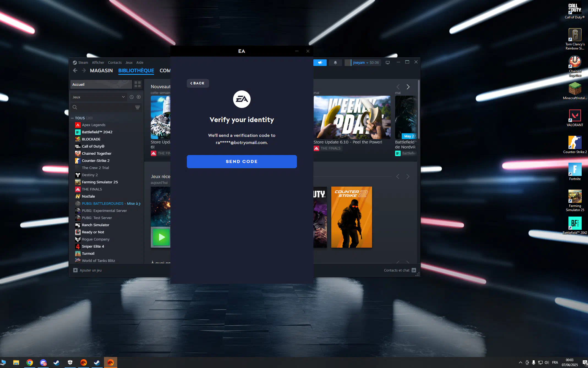Open the Afficher menu
Screen dimensions: 588x368
[98, 62]
